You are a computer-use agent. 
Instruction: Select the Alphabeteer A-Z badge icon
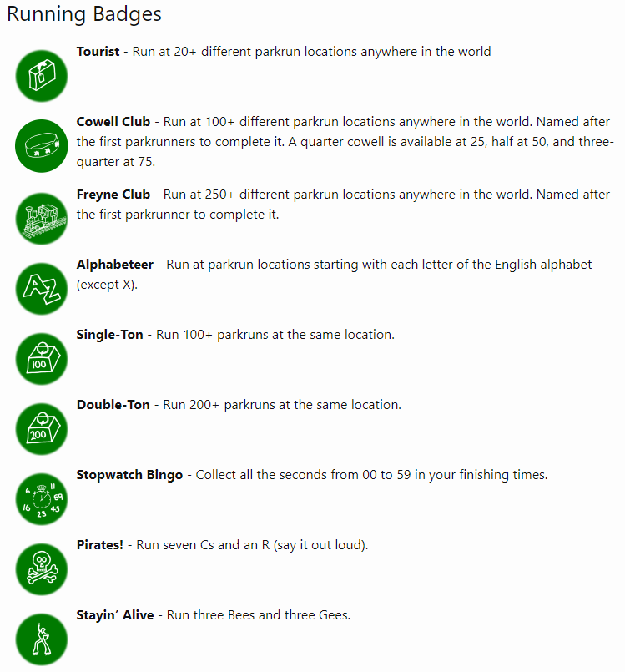pyautogui.click(x=41, y=288)
